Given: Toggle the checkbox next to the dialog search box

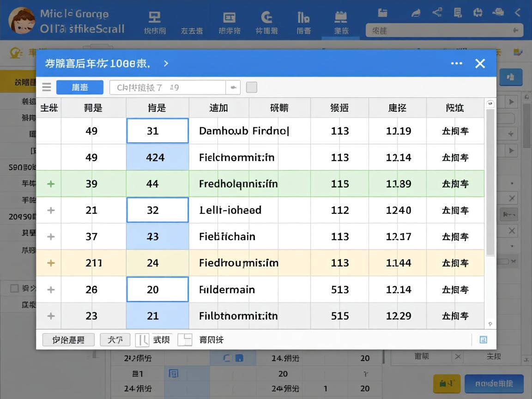Looking at the screenshot, I should coord(251,87).
